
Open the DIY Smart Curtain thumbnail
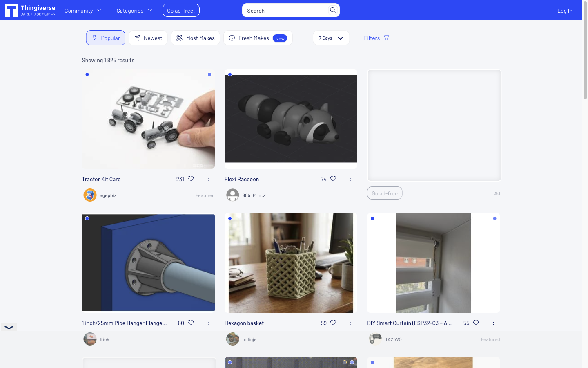pyautogui.click(x=434, y=263)
